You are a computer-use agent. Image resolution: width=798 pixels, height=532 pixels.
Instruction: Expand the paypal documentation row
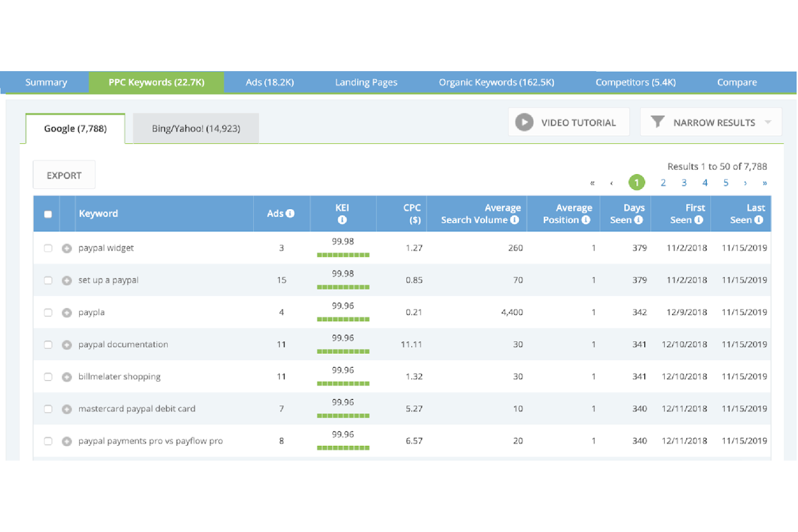(67, 345)
